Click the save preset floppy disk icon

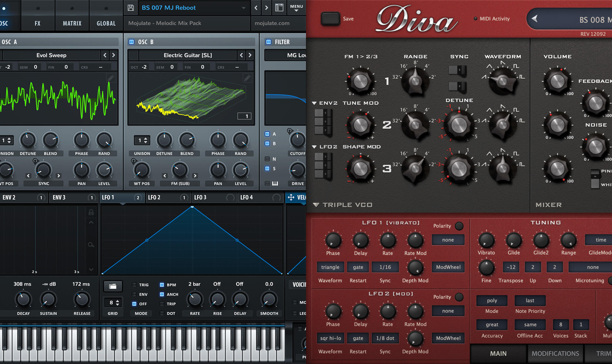click(131, 8)
